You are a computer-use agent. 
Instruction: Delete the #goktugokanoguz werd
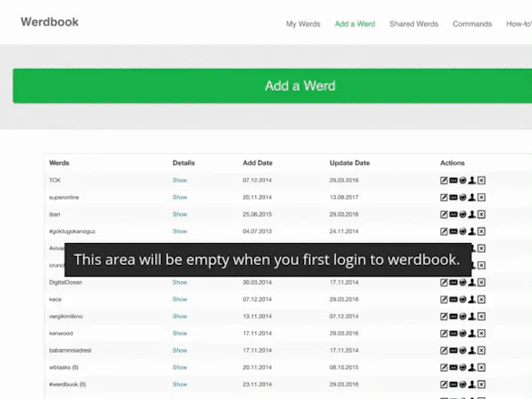481,231
